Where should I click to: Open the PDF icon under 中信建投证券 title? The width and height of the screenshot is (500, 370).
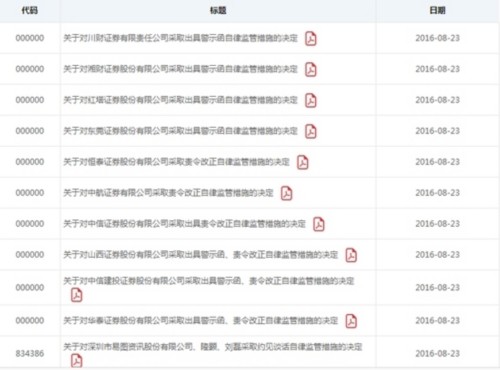pyautogui.click(x=76, y=295)
